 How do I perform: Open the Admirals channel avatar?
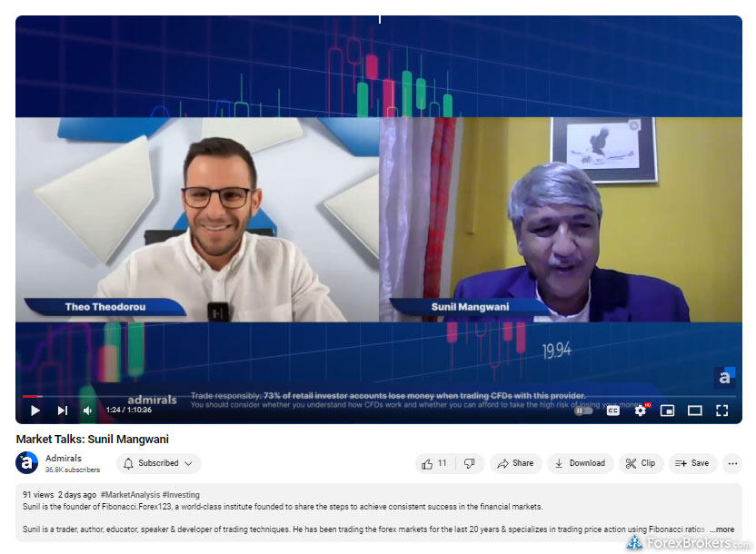(27, 463)
